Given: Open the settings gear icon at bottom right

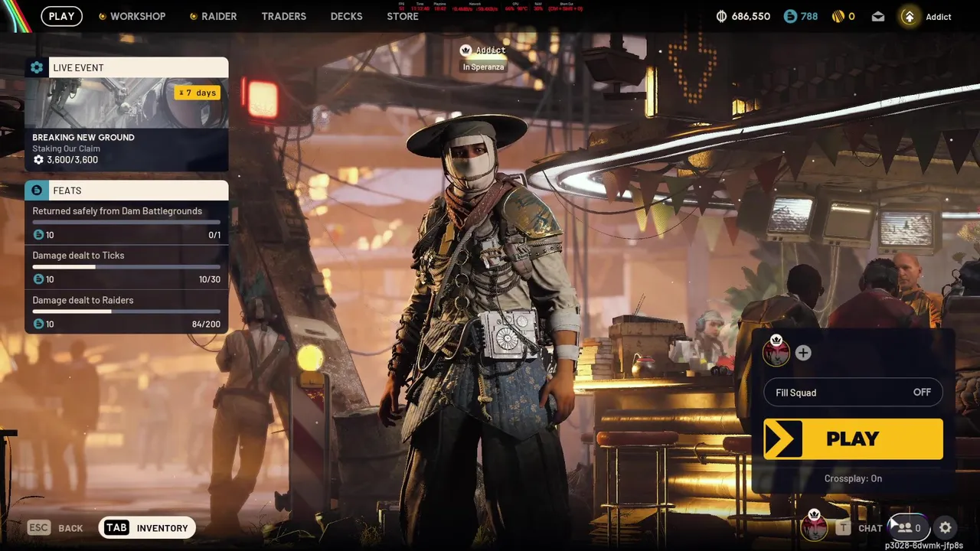Looking at the screenshot, I should point(946,527).
